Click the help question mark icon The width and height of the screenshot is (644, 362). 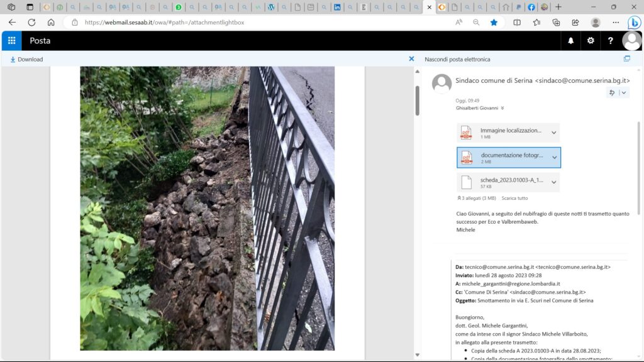[x=610, y=41]
